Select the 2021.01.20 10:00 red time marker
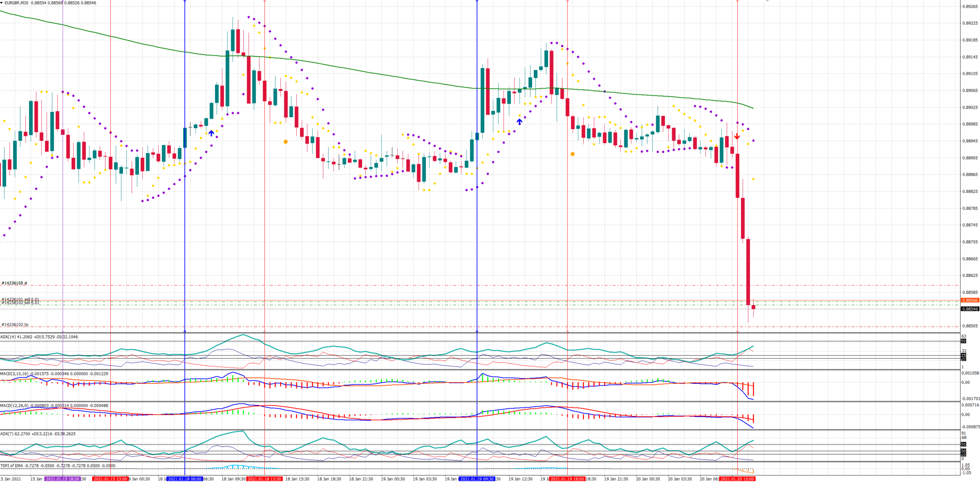 [737, 479]
